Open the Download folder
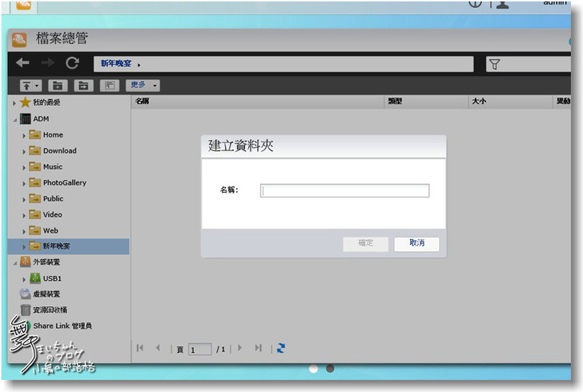This screenshot has width=583, height=392. coord(53,151)
